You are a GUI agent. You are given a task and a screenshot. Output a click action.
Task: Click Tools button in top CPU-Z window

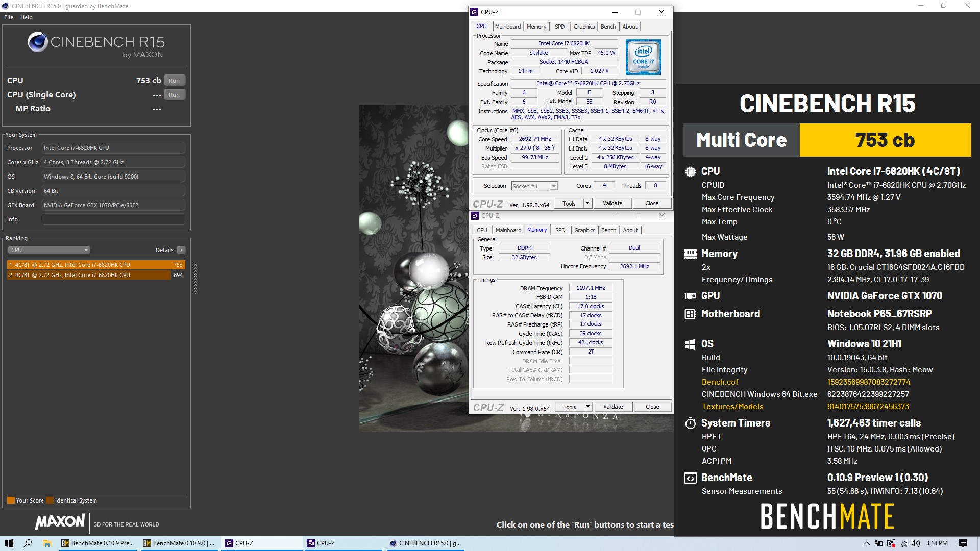(569, 203)
